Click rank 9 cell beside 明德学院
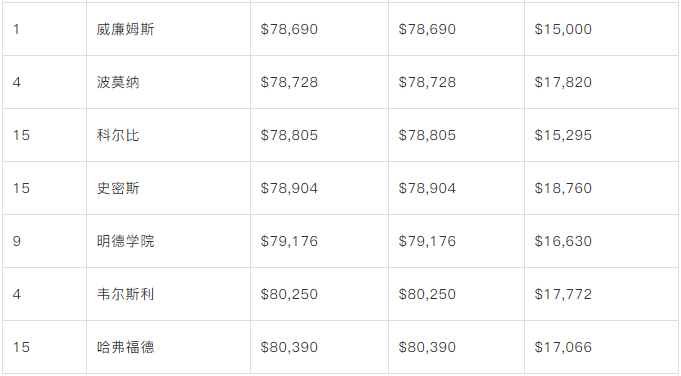 44,241
